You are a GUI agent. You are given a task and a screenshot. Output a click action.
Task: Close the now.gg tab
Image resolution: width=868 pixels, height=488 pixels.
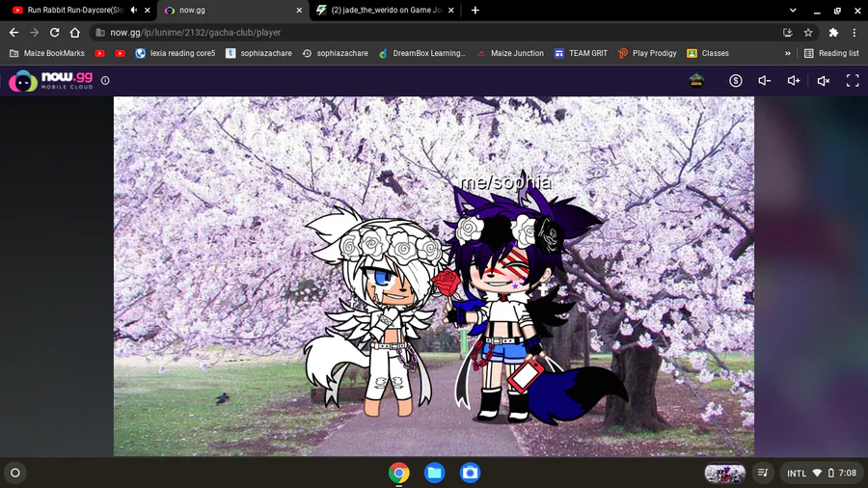(x=299, y=10)
